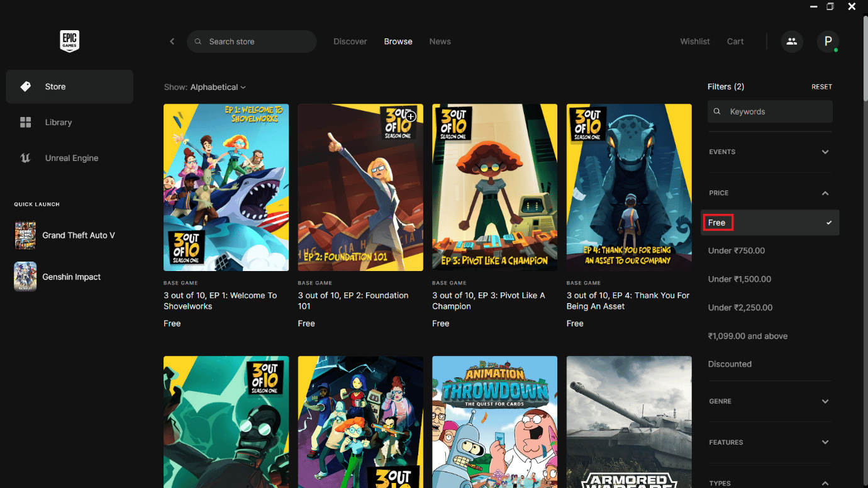868x488 pixels.
Task: Select Under ₹2,250.00 price filter
Action: (x=740, y=308)
